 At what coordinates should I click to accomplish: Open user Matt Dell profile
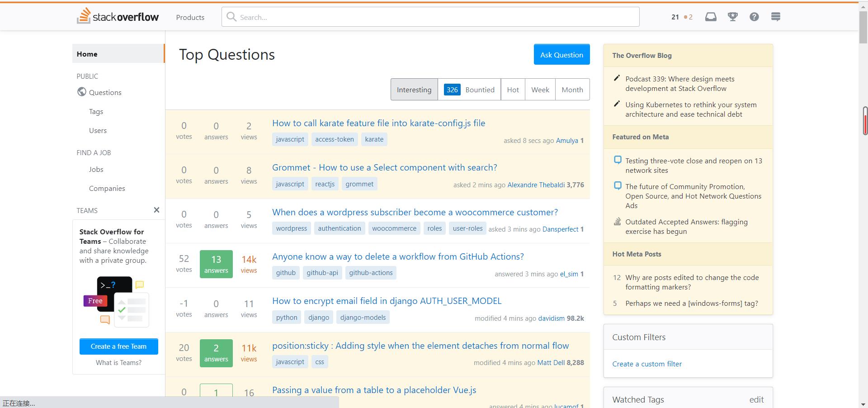tap(551, 362)
